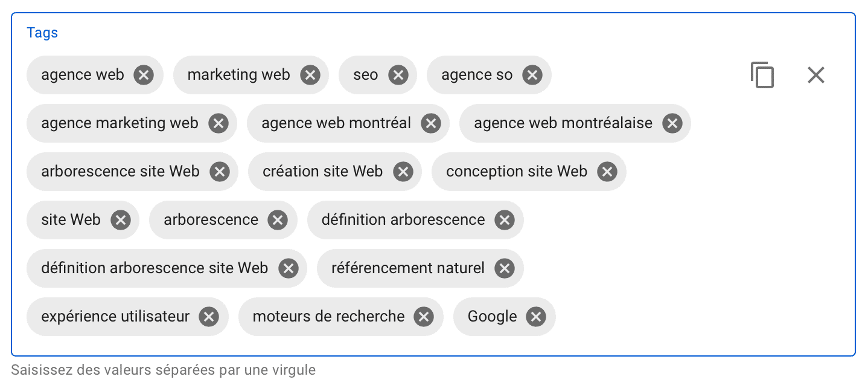
Task: Remove the "marketing web" tag
Action: pyautogui.click(x=310, y=75)
